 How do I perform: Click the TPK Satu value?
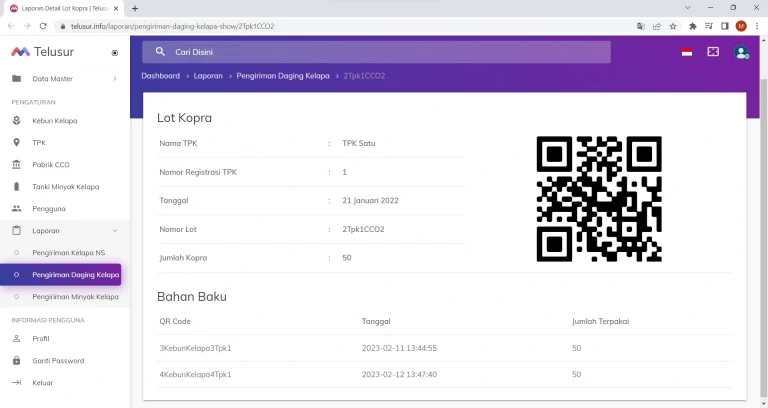pyautogui.click(x=359, y=144)
